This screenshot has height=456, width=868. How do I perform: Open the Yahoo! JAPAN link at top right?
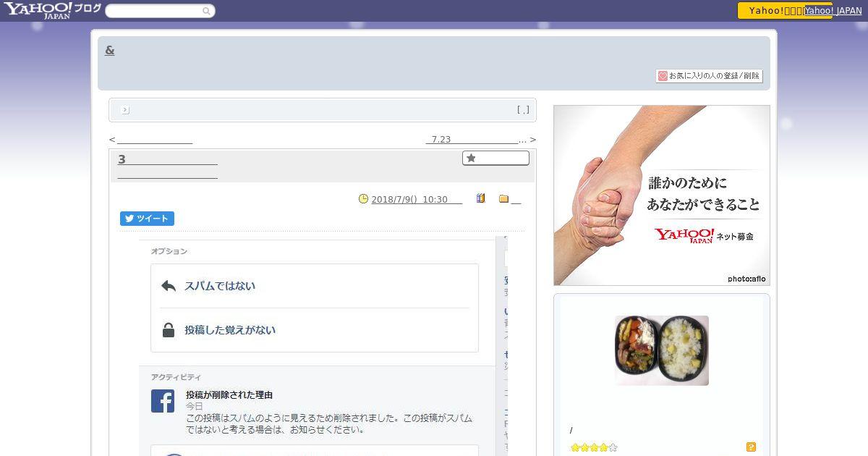[833, 11]
